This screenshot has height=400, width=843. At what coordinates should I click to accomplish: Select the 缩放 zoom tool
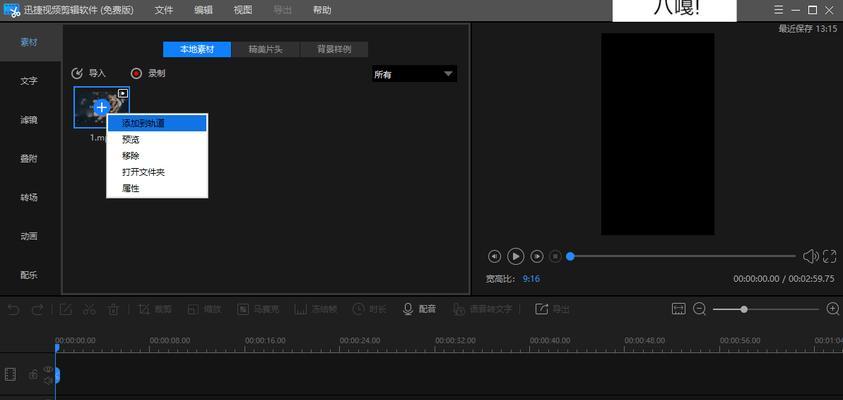coord(204,309)
